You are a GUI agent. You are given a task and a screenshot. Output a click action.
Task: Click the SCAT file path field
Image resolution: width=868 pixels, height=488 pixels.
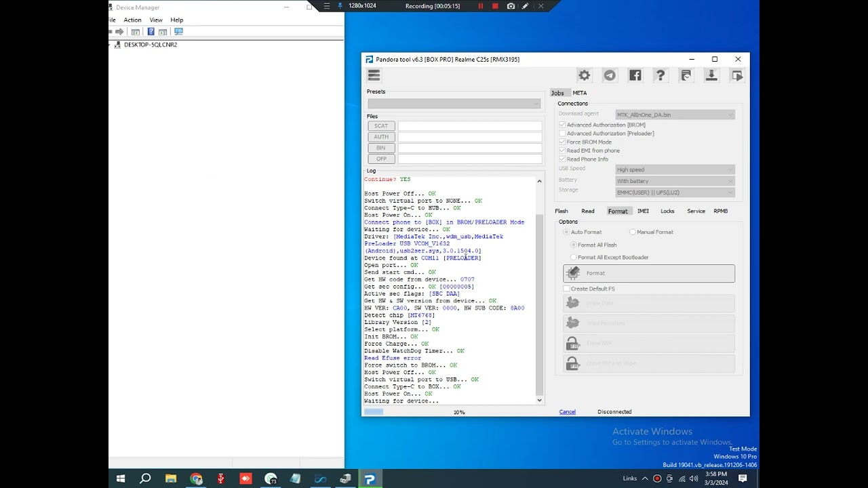point(470,125)
